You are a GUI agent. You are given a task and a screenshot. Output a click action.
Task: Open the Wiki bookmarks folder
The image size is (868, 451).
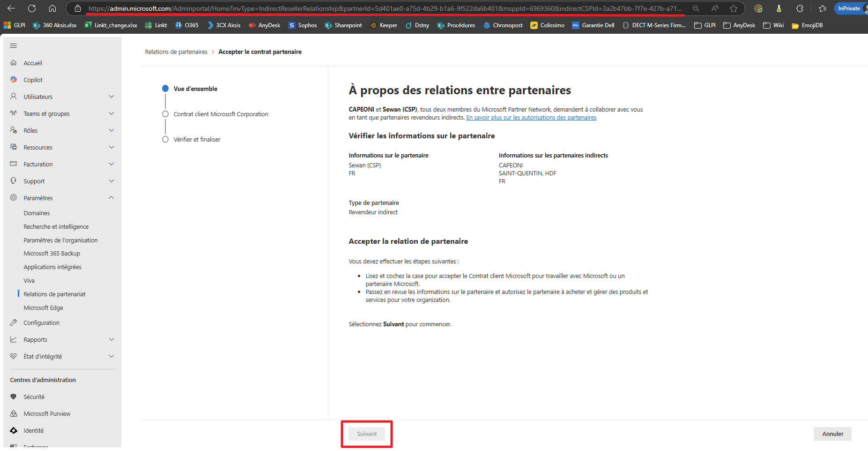coord(773,25)
